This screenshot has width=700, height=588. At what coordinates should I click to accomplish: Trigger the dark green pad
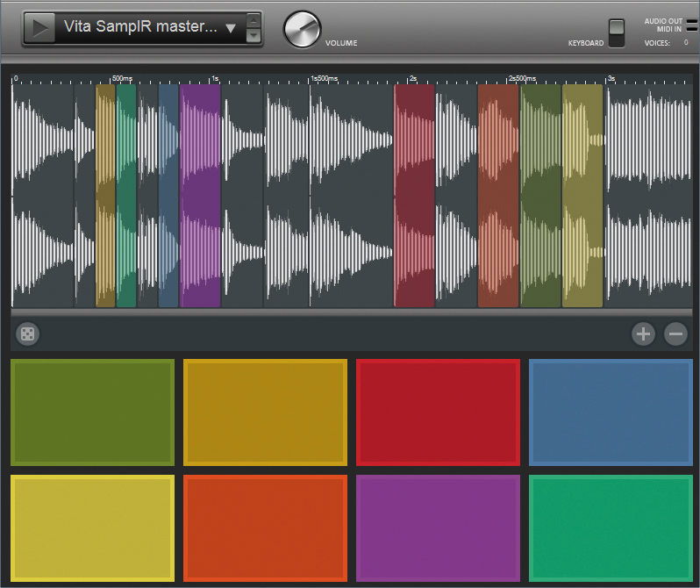point(92,412)
